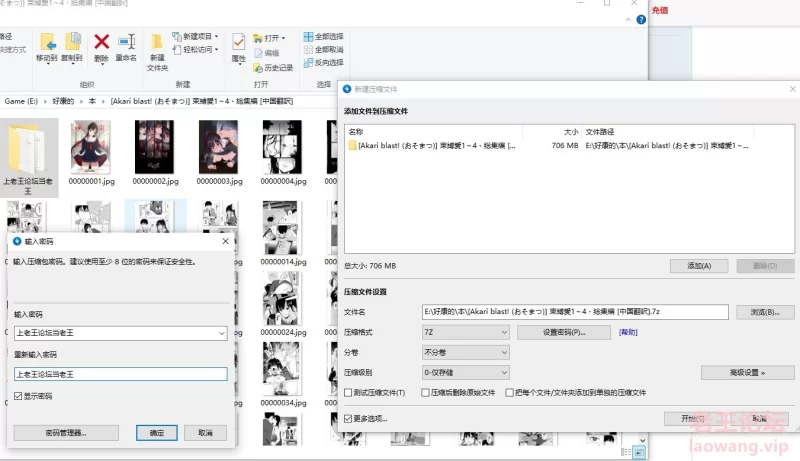Toggle the More options (更多选项) checkbox
This screenshot has height=461, width=800.
(x=348, y=419)
